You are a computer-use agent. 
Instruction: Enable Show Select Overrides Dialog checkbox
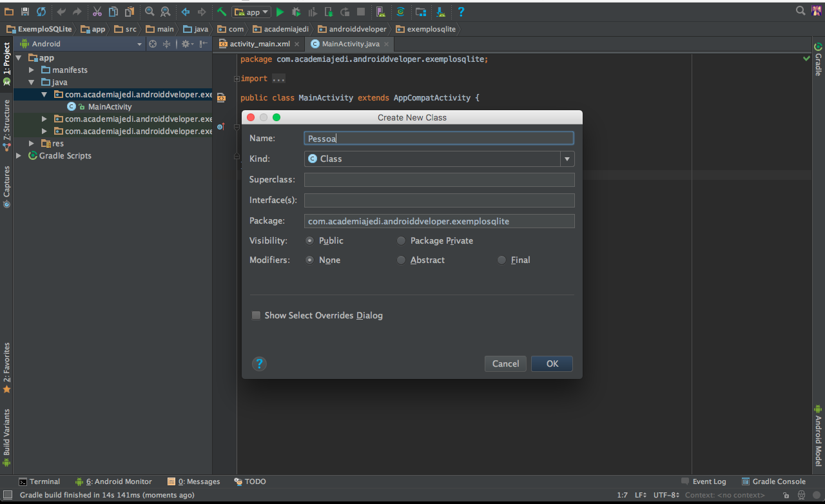click(x=257, y=316)
